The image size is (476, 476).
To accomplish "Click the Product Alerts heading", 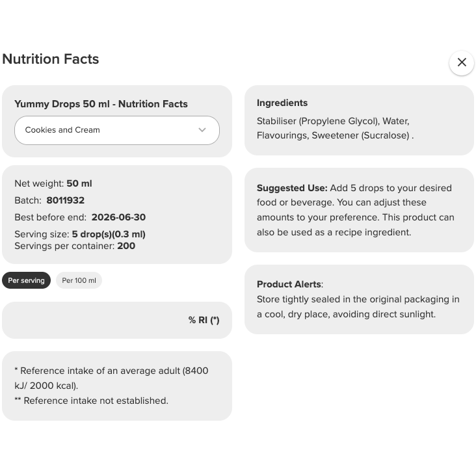I will coord(289,284).
